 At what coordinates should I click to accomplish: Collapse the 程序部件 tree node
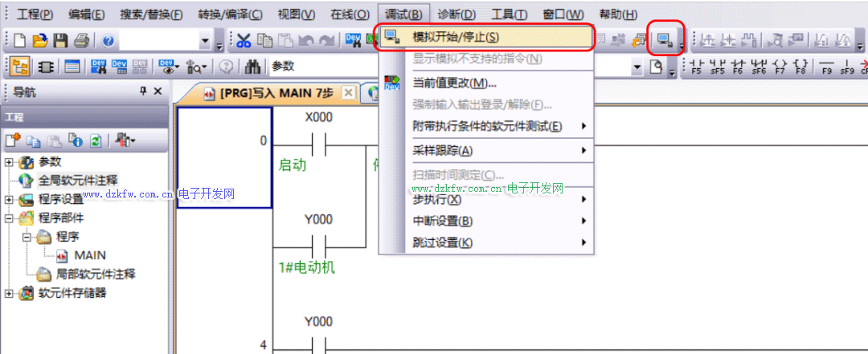(x=9, y=218)
